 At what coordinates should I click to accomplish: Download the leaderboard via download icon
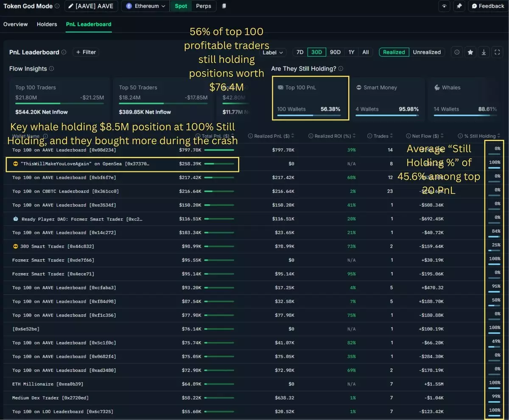[484, 52]
